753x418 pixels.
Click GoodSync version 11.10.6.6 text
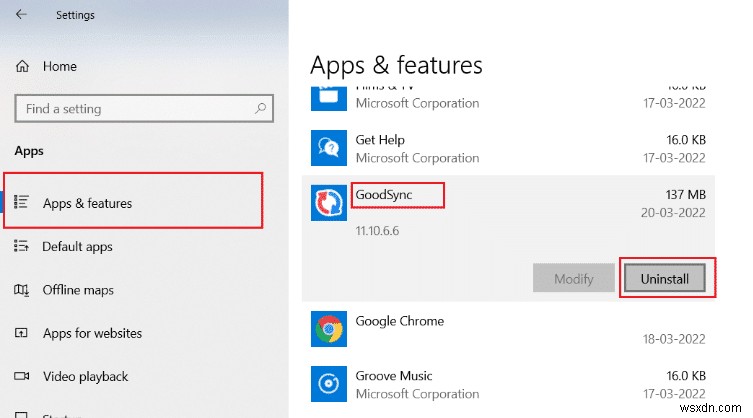377,231
